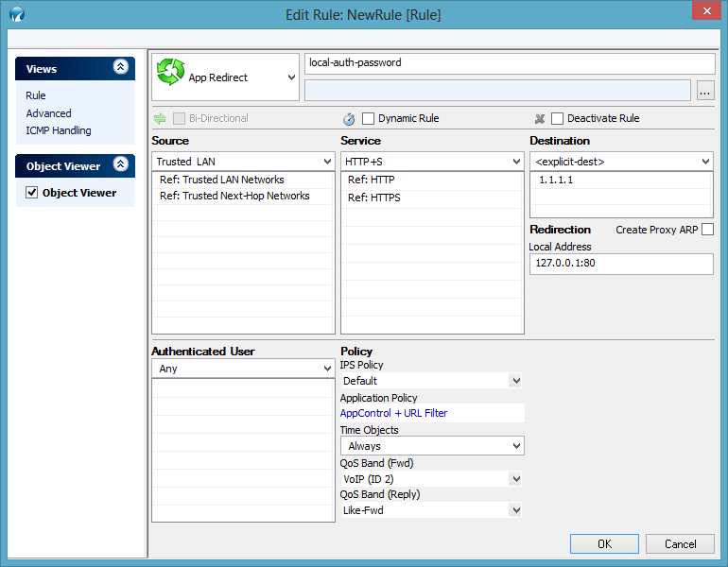Click the Local Address field 127.0.0.1:80
Viewport: 728px width, 567px height.
click(621, 264)
